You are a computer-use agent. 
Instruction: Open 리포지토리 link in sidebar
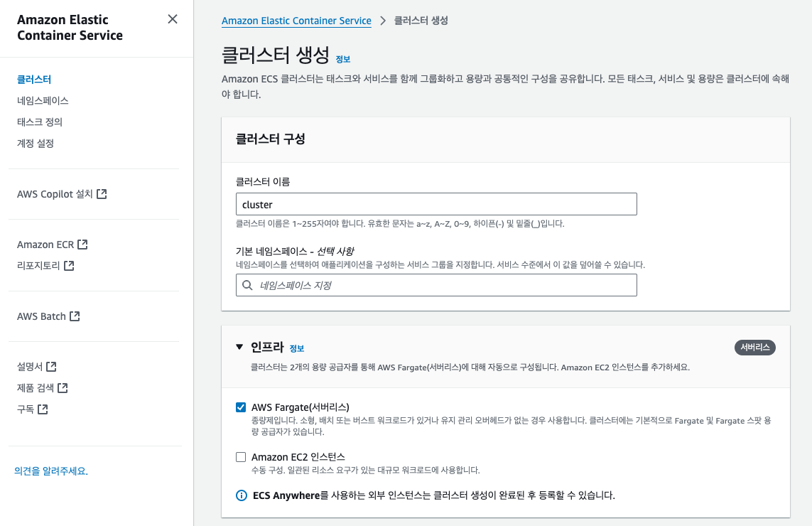[39, 265]
